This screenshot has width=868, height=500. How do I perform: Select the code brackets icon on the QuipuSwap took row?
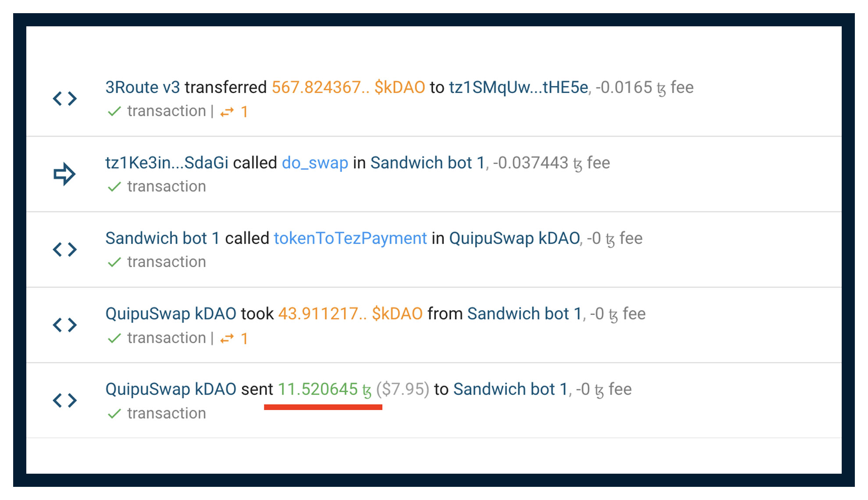pos(65,325)
